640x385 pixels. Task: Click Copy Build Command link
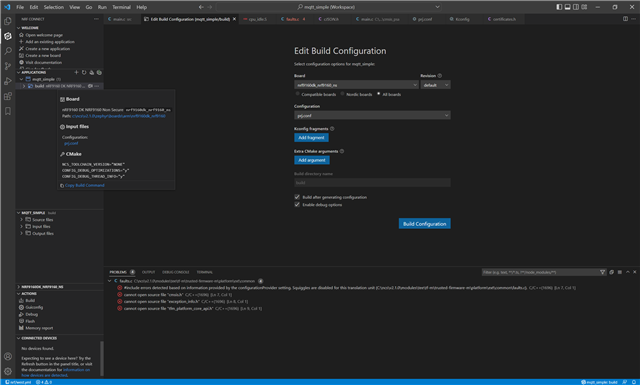(x=84, y=185)
